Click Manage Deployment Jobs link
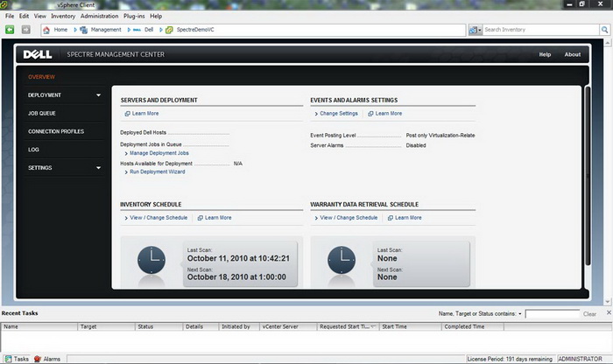 point(159,153)
